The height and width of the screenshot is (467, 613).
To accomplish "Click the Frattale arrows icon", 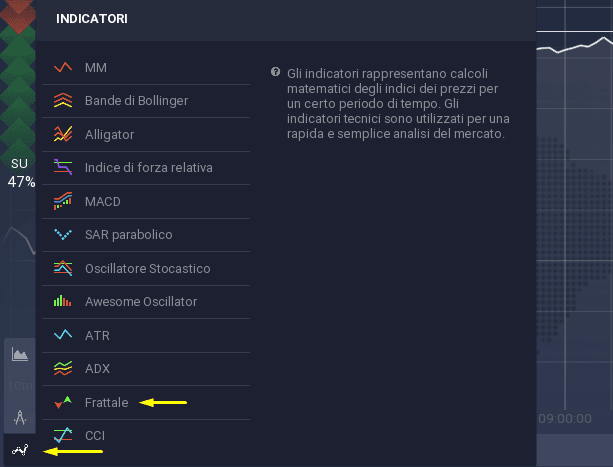I will coord(63,403).
